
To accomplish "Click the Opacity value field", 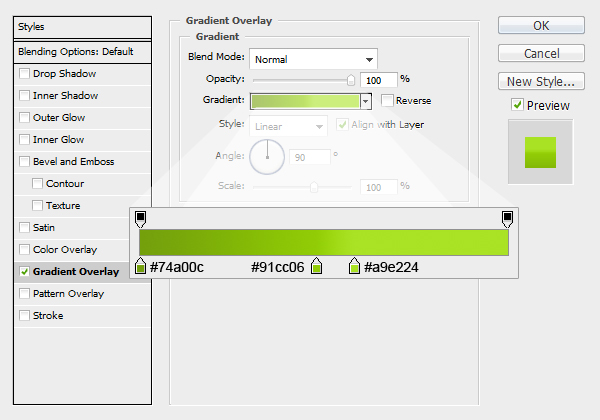I will point(378,80).
